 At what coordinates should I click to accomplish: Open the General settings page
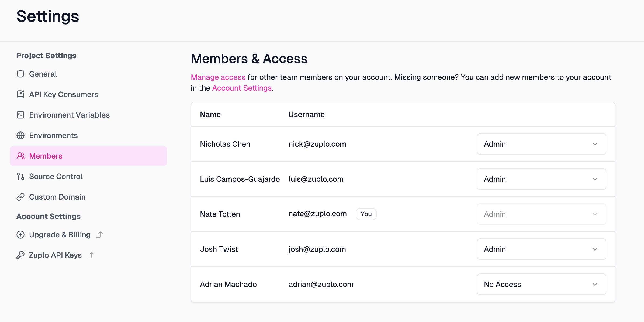click(88, 74)
